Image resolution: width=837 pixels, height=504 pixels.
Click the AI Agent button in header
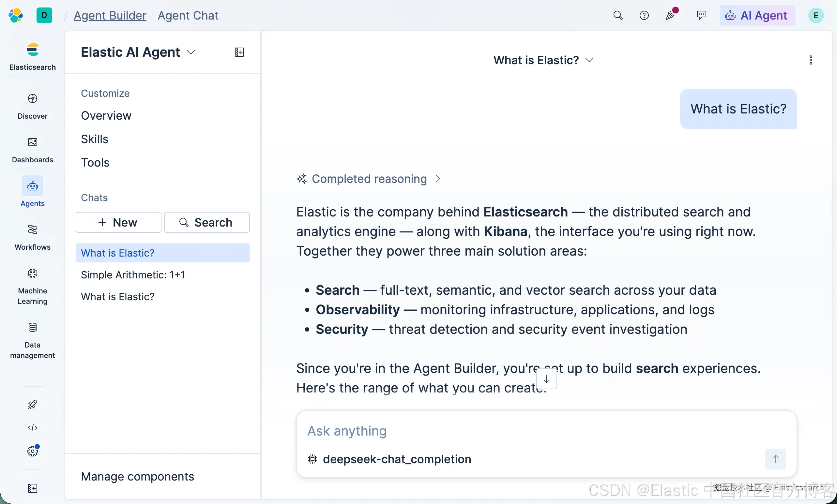pyautogui.click(x=757, y=15)
